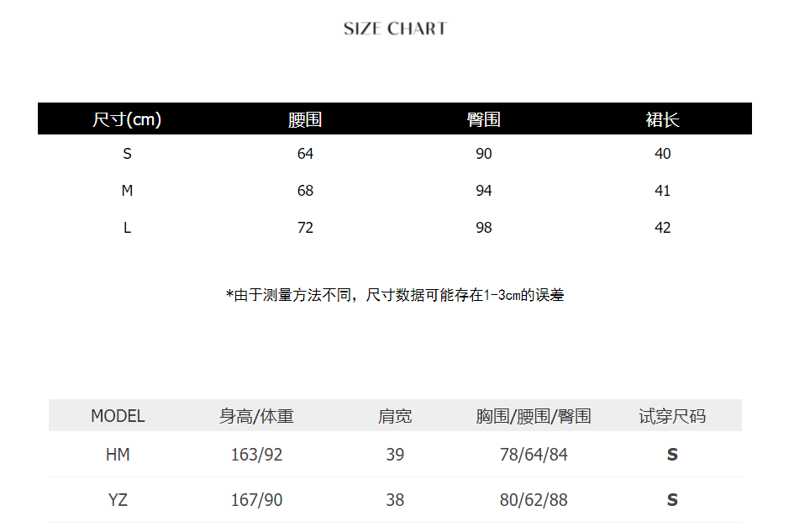Screen dimensions: 794x532
Task: Select the HM model name
Action: (118, 455)
